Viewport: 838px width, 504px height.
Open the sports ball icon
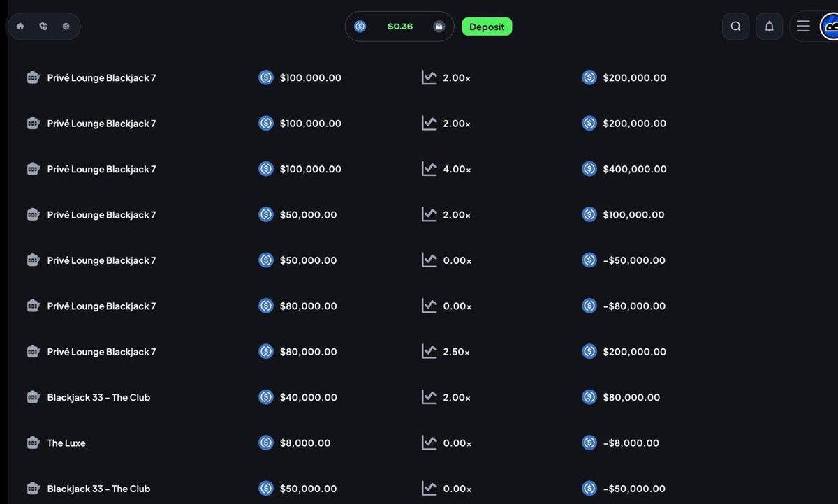(x=66, y=27)
